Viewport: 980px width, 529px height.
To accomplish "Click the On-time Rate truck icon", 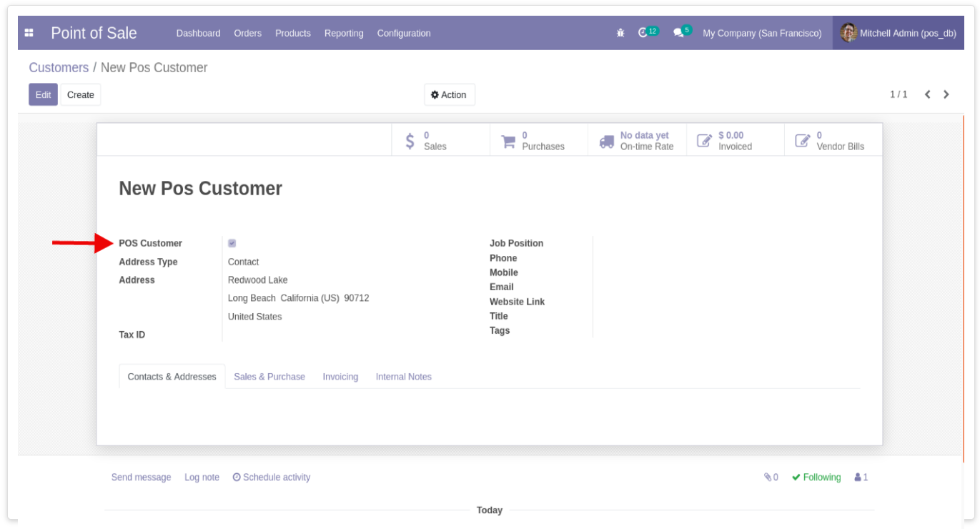I will (x=607, y=142).
